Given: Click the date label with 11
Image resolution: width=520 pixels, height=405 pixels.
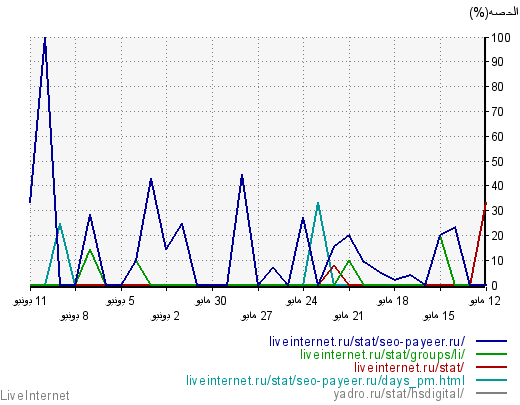Looking at the screenshot, I should pos(30,301).
